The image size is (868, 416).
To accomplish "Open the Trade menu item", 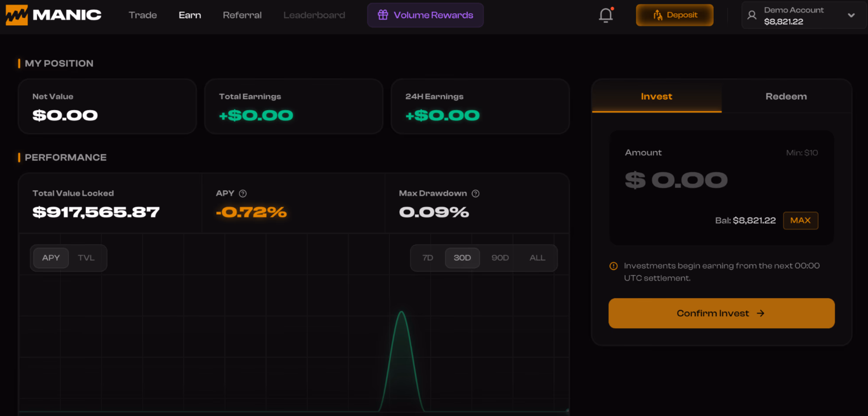I will (x=143, y=15).
